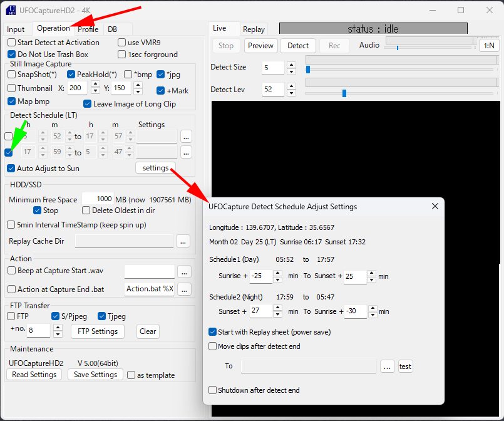Toggle Shutdown after detect end checkbox
The width and height of the screenshot is (504, 421).
pos(213,390)
